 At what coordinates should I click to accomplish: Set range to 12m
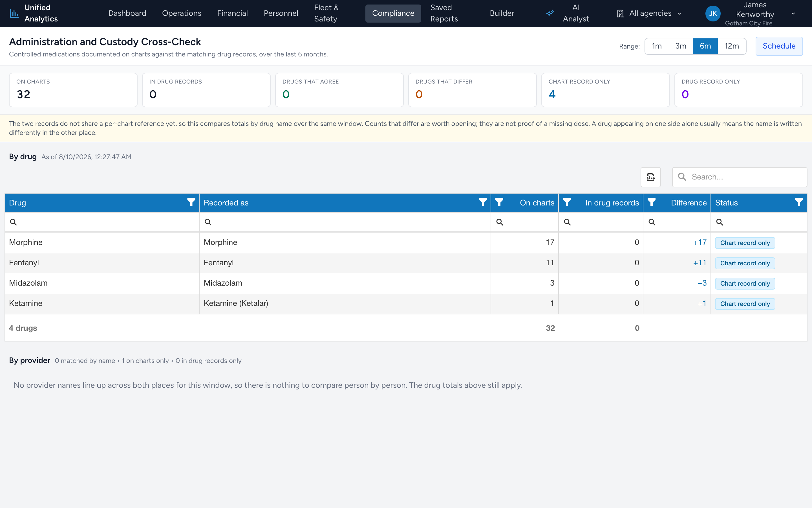(x=732, y=46)
